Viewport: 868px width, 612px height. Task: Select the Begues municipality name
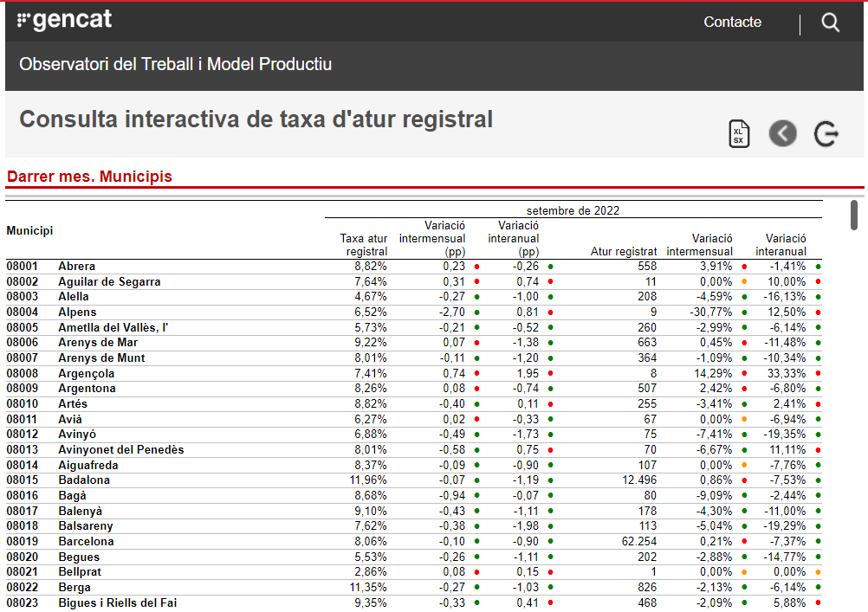79,557
